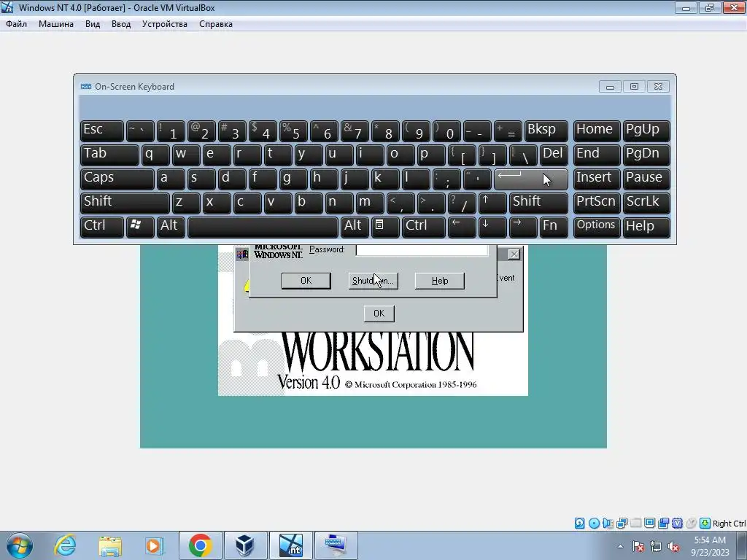Image resolution: width=747 pixels, height=560 pixels.
Task: Click the PrtScn key on On-Screen Keyboard
Action: pyautogui.click(x=596, y=203)
